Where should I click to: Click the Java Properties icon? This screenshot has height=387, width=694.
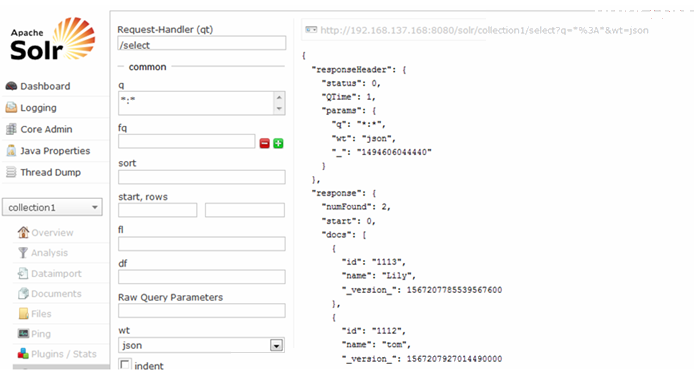click(x=11, y=151)
